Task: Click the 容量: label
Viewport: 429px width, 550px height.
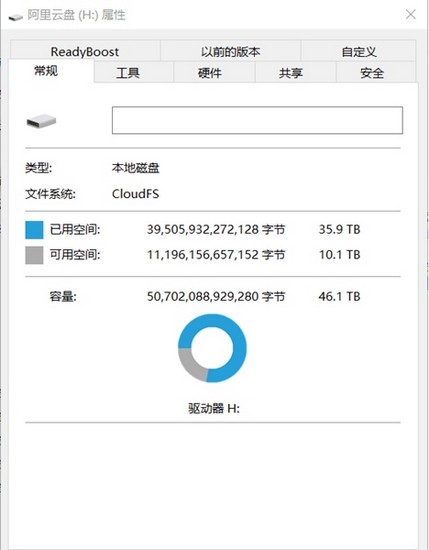Action: pos(63,296)
